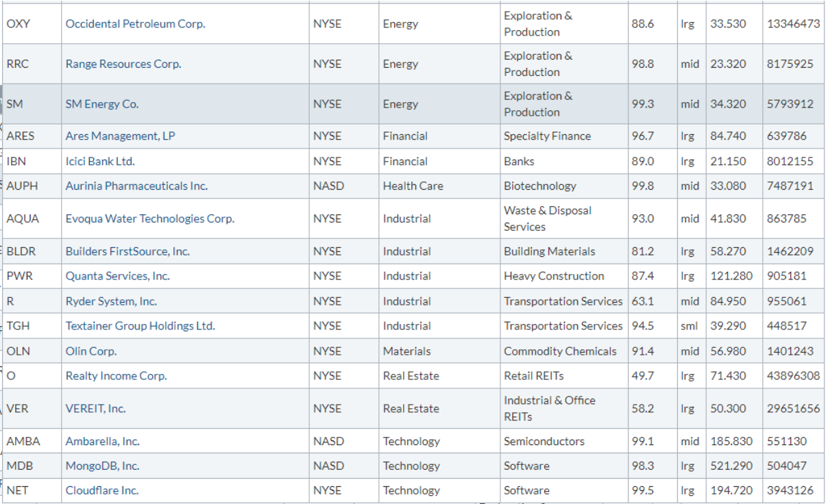The image size is (828, 504).
Task: Select the Materials sector cell
Action: click(x=439, y=351)
